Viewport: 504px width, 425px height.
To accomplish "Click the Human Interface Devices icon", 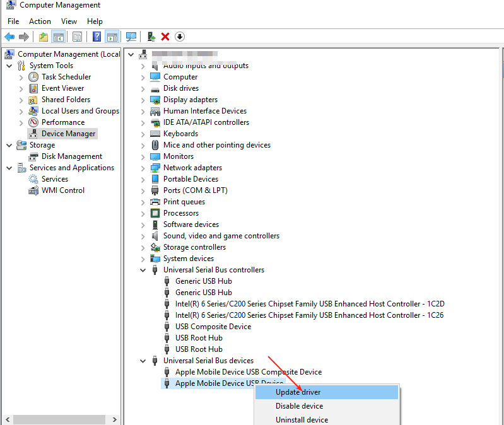I will 155,111.
